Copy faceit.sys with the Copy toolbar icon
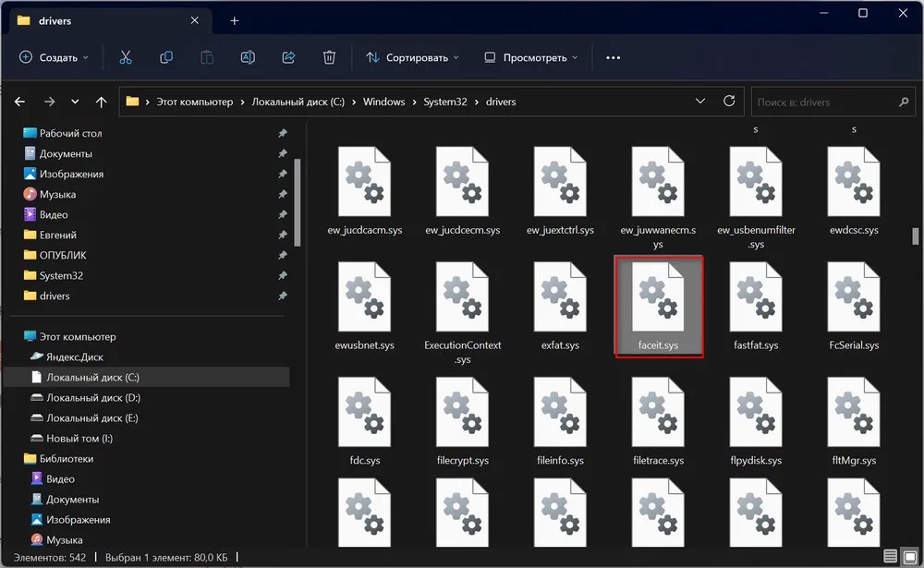Screen dimensions: 924x568 pos(166,56)
